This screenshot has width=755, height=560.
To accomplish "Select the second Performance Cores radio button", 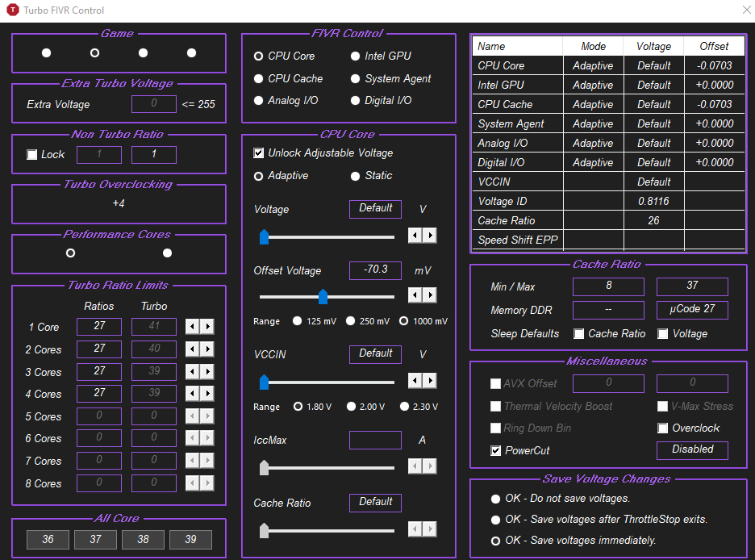I will pyautogui.click(x=167, y=253).
